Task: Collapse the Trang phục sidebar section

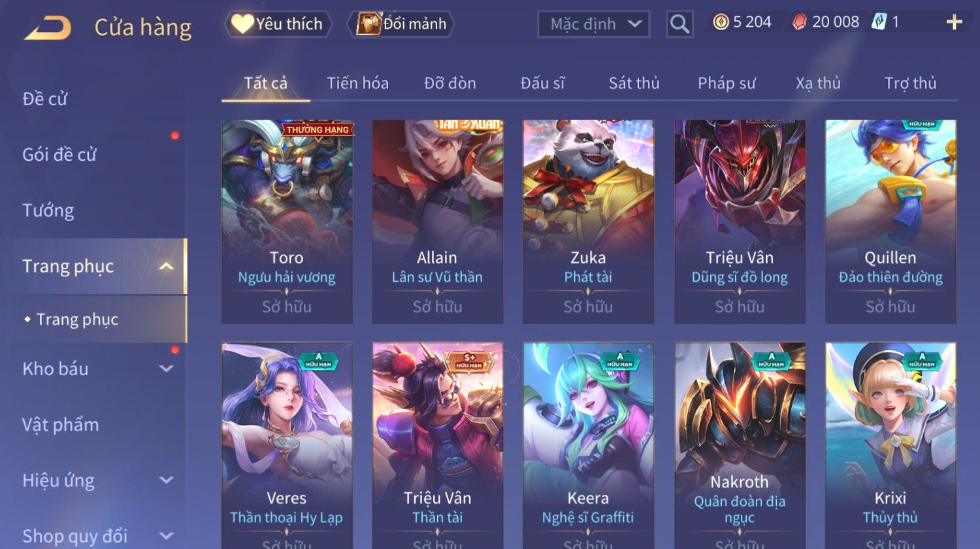Action: coord(166,266)
